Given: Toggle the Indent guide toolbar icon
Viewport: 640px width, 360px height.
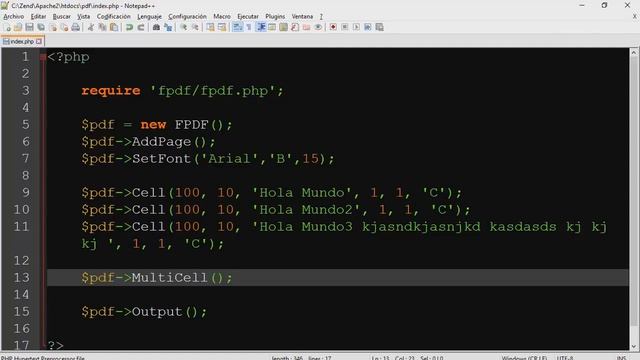Looking at the screenshot, I should tap(260, 27).
